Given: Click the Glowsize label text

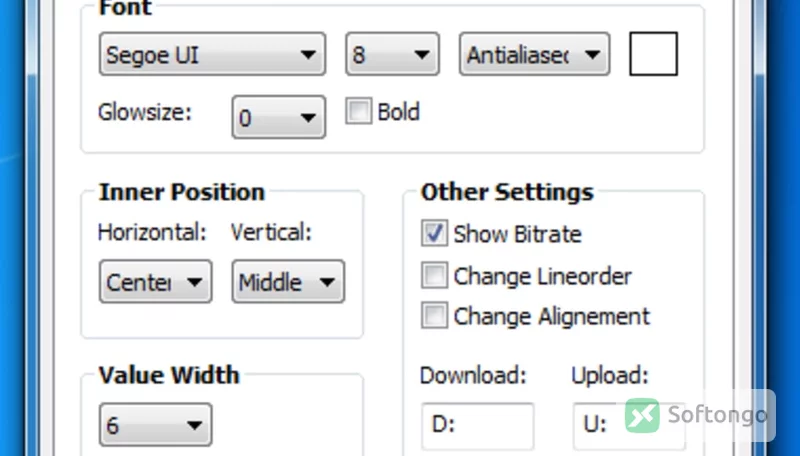Looking at the screenshot, I should click(x=144, y=112).
